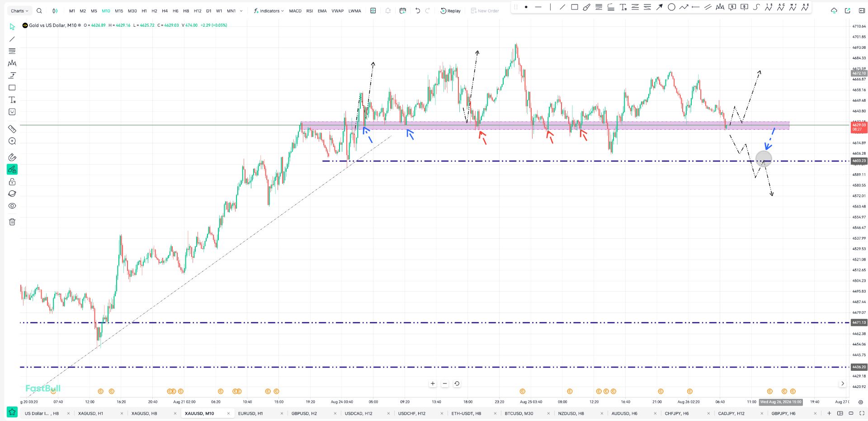Select the vertical line tool
Screen dimensions: 868x421
[550, 7]
